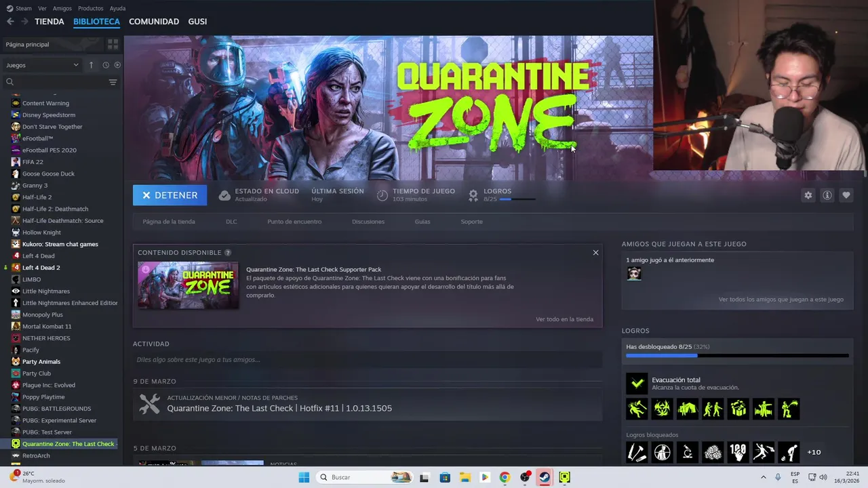This screenshot has width=868, height=488.
Task: Toggle the ready-to-play filter
Action: 117,65
